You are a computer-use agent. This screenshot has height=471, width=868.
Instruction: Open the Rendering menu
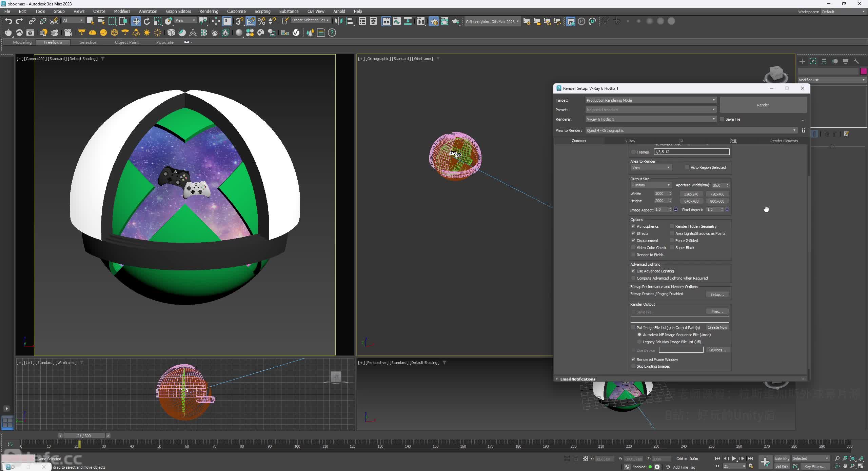click(x=209, y=11)
